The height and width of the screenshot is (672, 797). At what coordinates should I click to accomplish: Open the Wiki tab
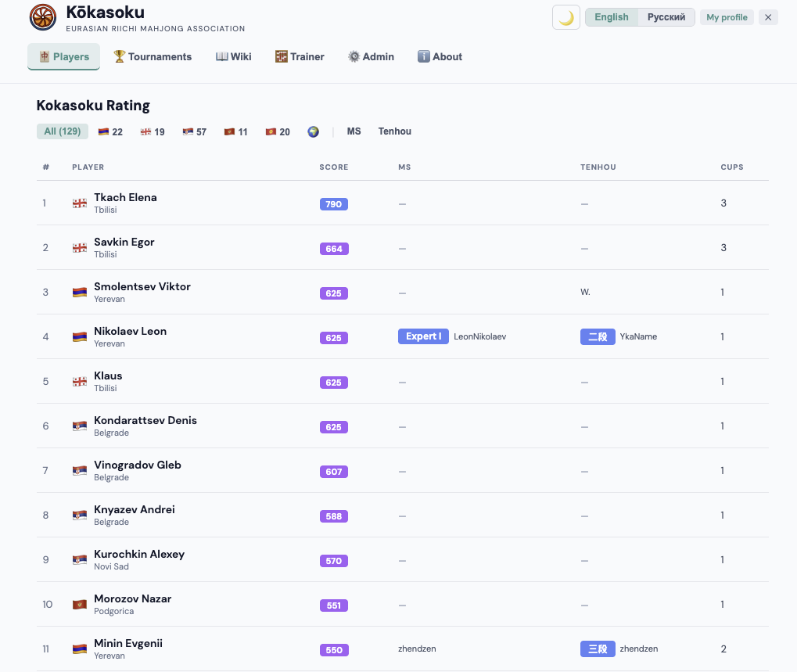tap(234, 57)
